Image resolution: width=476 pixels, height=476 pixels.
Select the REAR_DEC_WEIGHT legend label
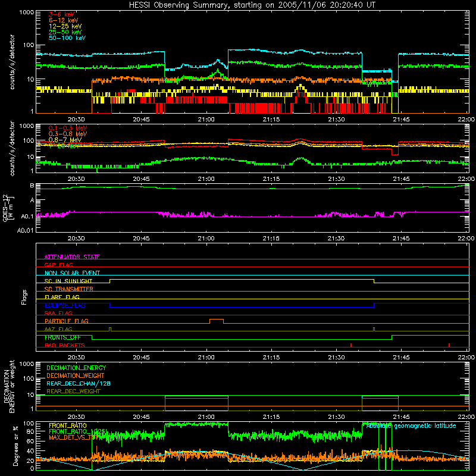73,392
